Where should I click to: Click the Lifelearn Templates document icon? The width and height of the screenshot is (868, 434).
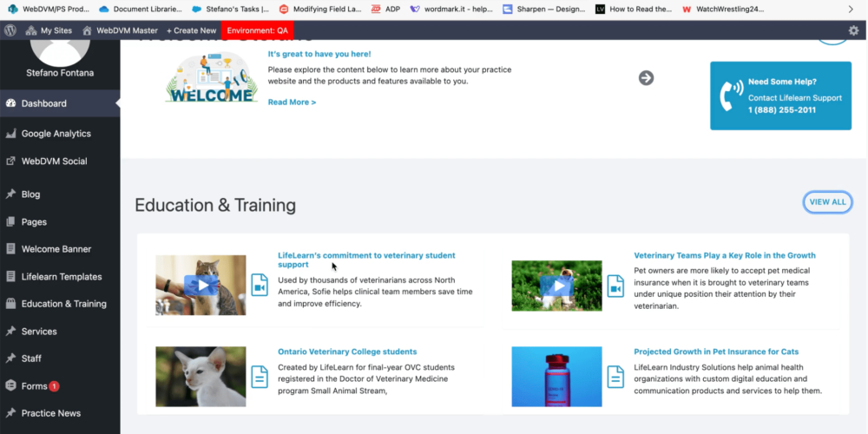tap(10, 276)
